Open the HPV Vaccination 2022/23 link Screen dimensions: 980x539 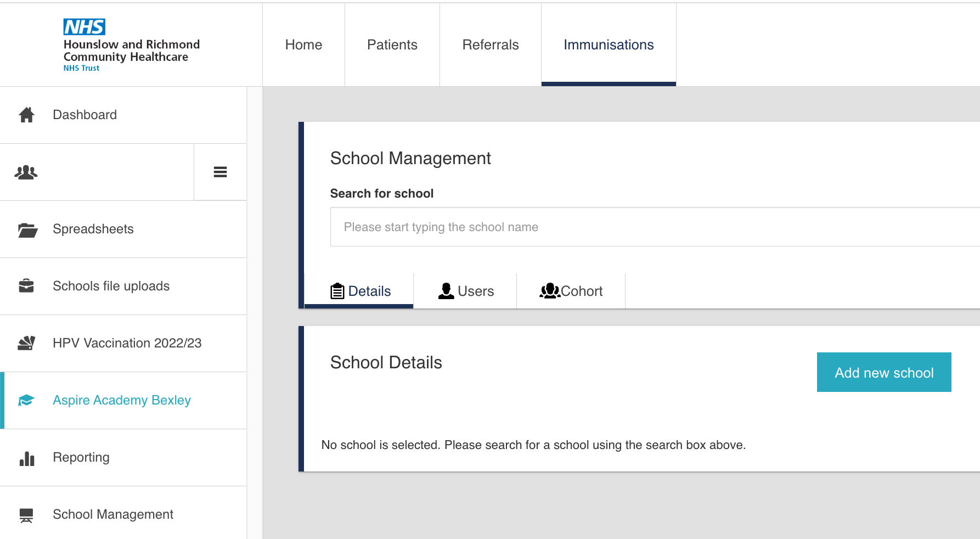(x=127, y=343)
